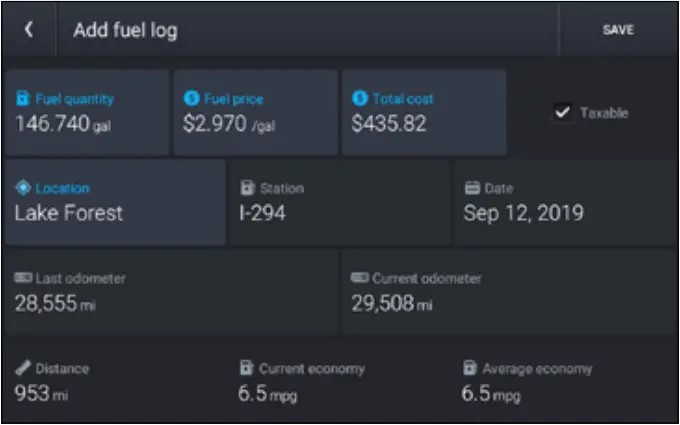Click the Current odometer icon
680x425 pixels.
(x=359, y=278)
